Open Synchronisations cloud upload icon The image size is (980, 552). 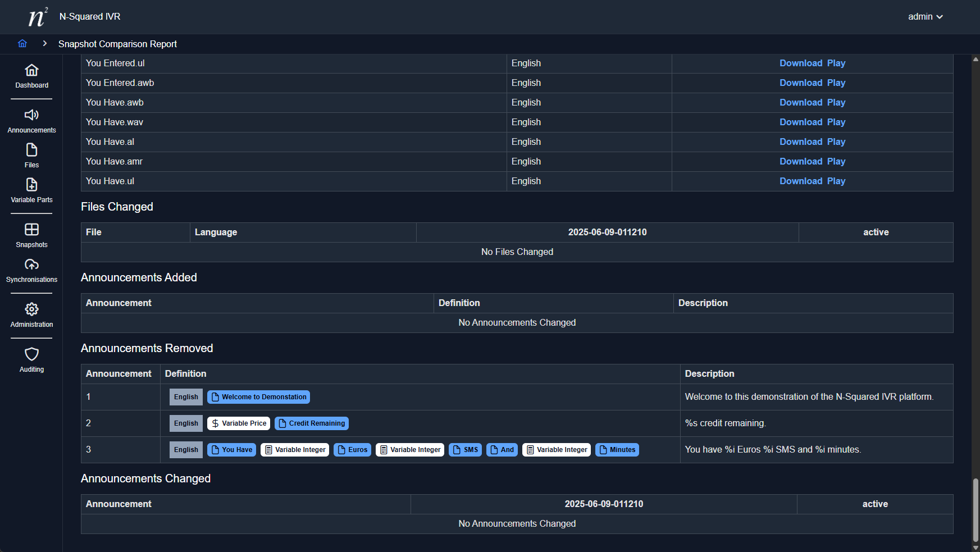click(x=31, y=271)
